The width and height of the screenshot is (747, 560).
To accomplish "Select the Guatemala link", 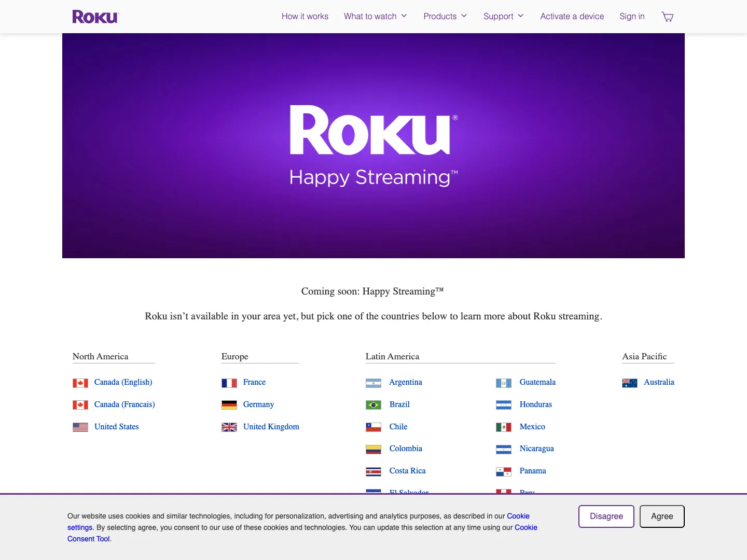I will (x=537, y=382).
